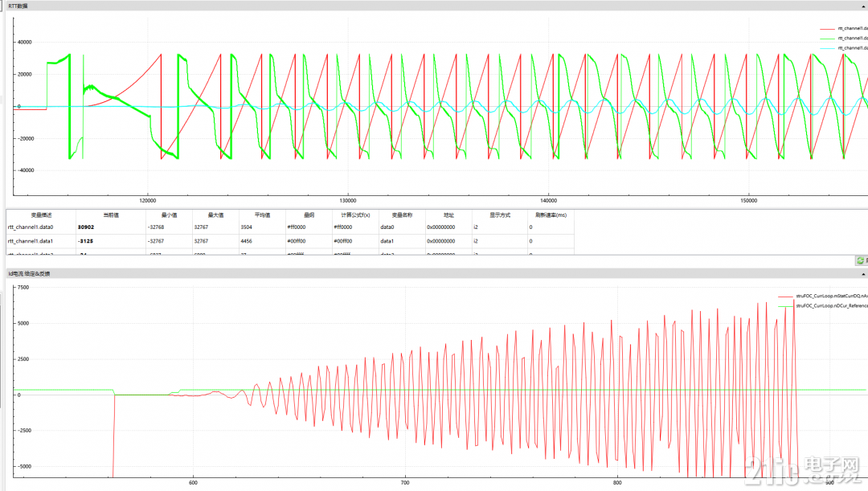Sort by the 平均值 column header
868x491 pixels.
point(262,215)
